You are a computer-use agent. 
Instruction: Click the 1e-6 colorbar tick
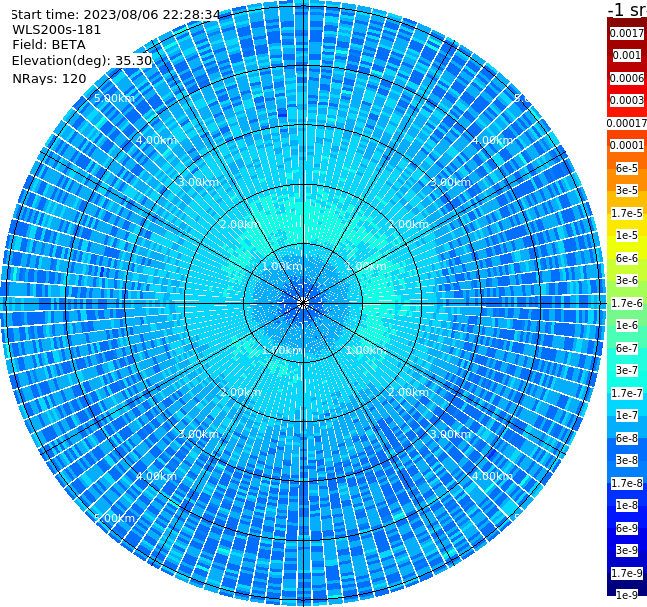coord(627,325)
